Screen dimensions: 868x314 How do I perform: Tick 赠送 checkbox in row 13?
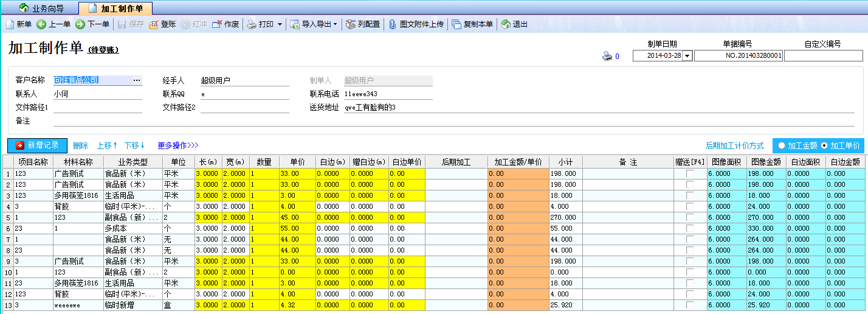[689, 305]
